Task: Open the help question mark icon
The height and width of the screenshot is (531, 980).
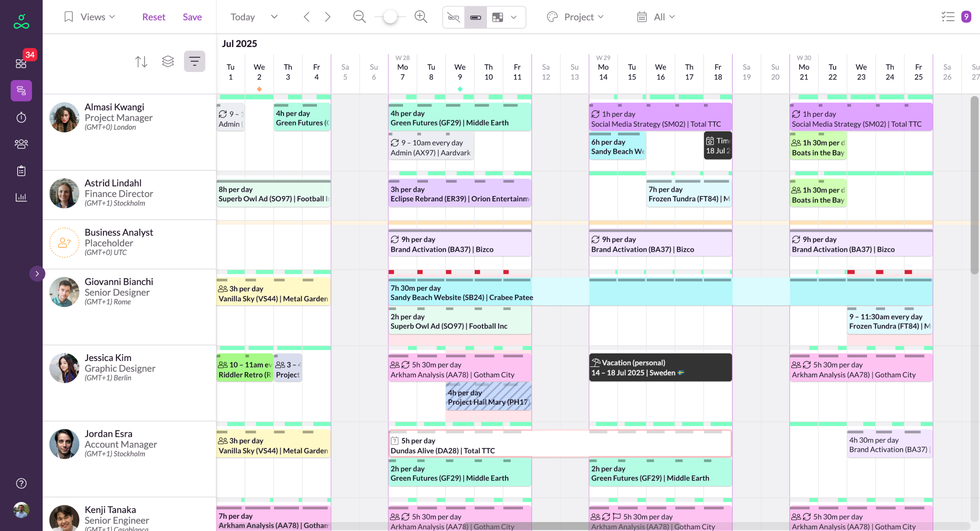Action: point(21,483)
